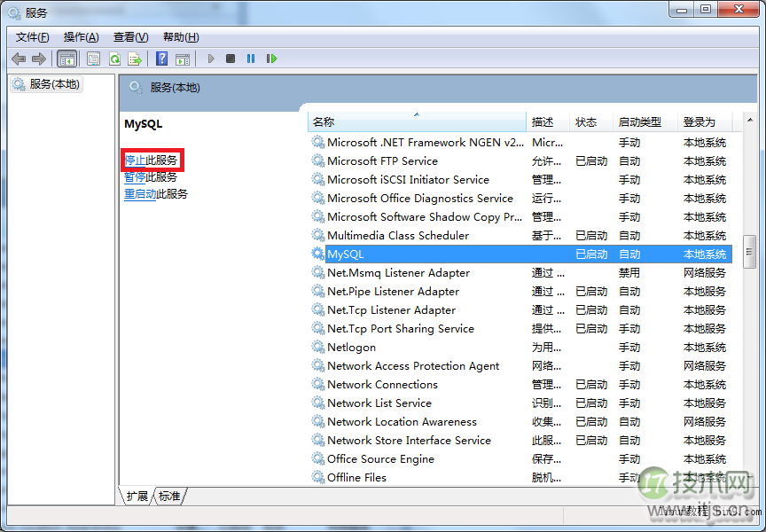Open the 操作(A) menu
Screen dimensions: 766x532
point(81,37)
